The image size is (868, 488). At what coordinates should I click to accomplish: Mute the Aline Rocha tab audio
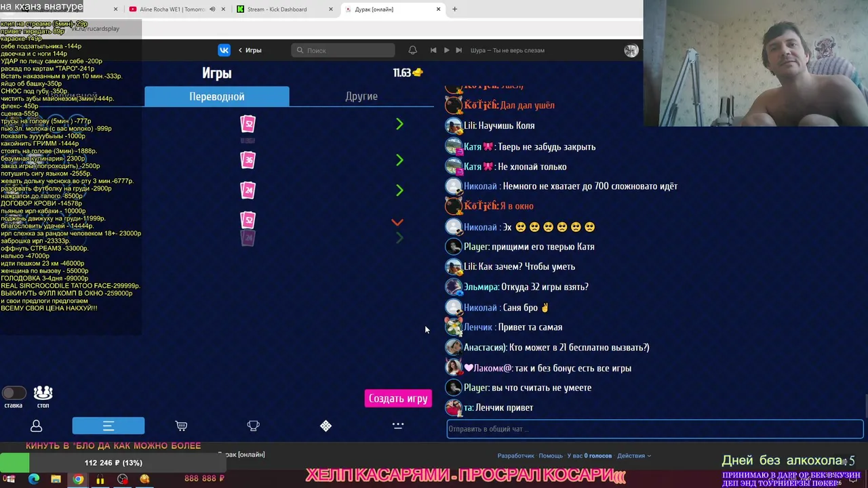(x=212, y=9)
